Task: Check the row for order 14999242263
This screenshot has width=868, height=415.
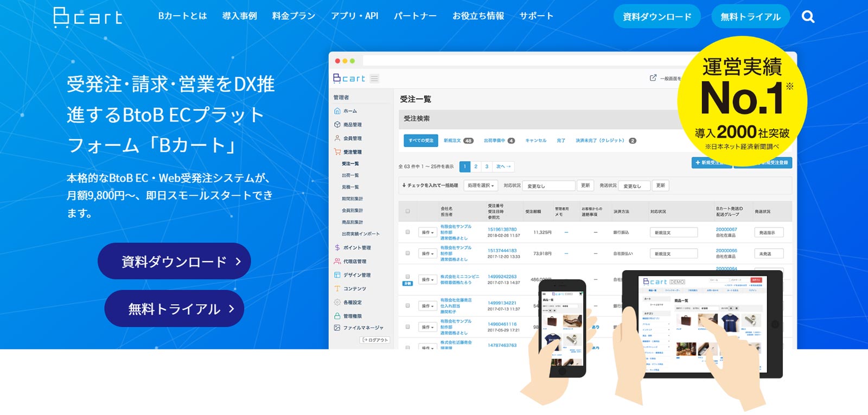Action: click(407, 277)
